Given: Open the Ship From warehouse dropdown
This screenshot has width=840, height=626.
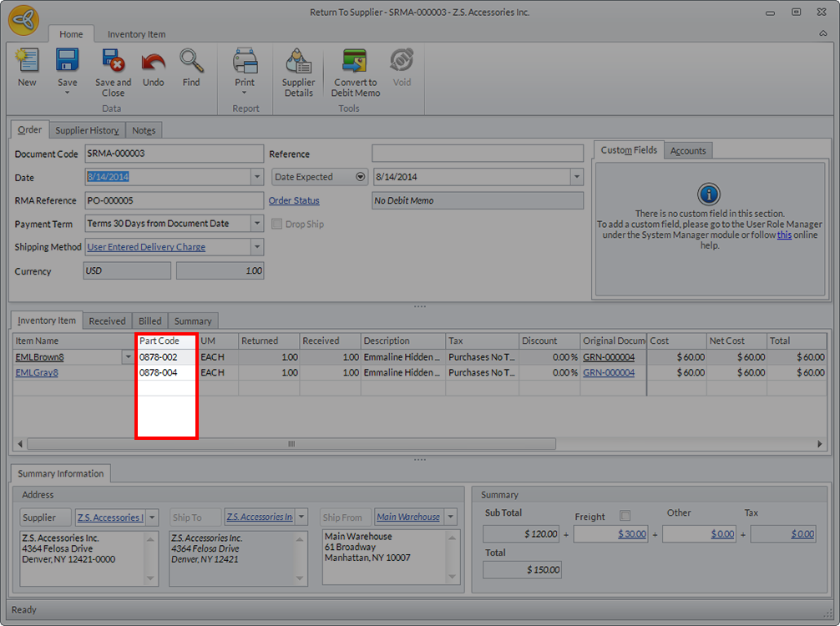Looking at the screenshot, I should point(451,517).
